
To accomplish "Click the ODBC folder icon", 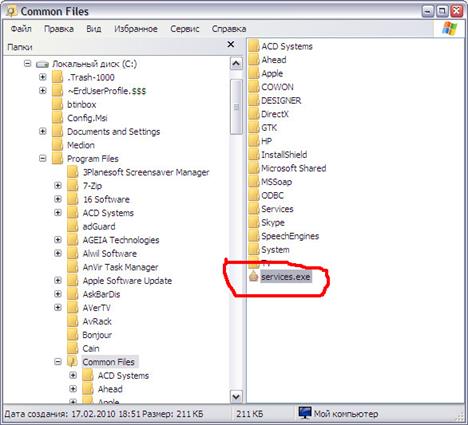I will click(254, 195).
